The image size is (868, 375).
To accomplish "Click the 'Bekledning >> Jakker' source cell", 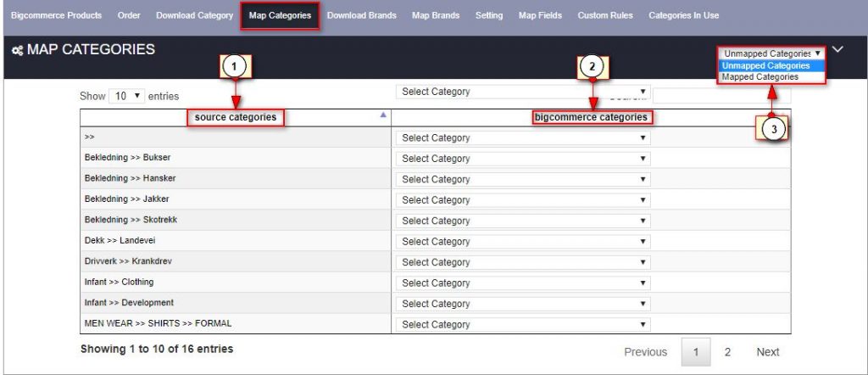I will (x=236, y=199).
